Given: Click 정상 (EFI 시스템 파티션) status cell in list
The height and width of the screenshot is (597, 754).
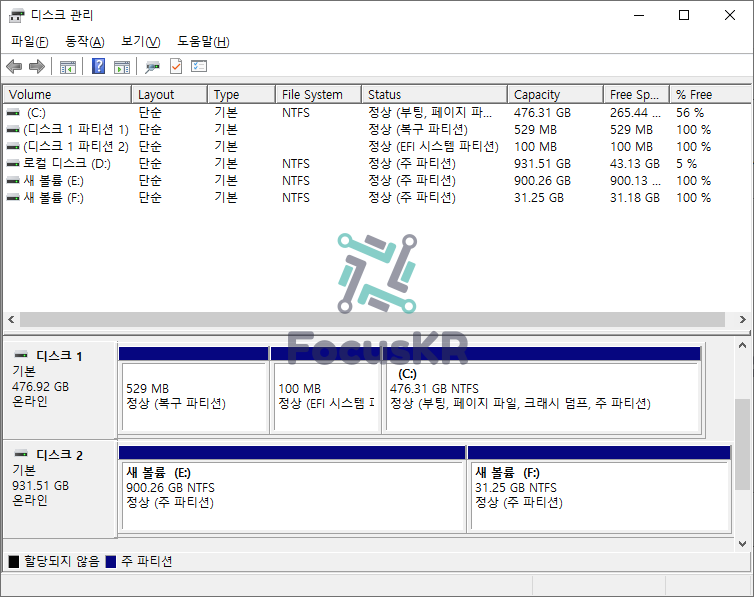Looking at the screenshot, I should (433, 147).
